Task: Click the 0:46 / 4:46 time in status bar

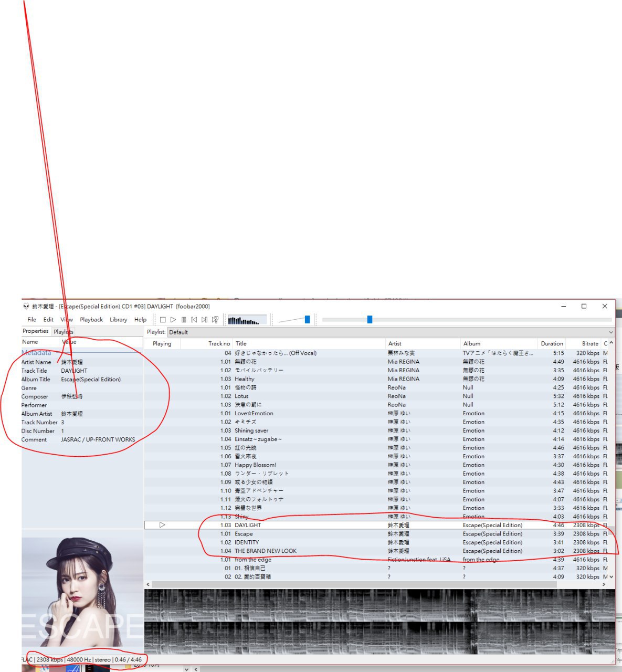Action: pos(129,660)
